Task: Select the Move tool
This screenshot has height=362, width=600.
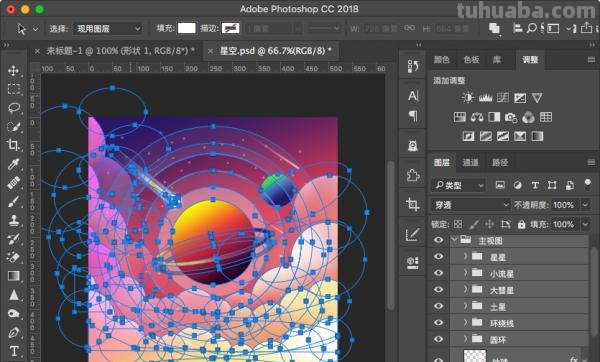Action: pos(13,70)
